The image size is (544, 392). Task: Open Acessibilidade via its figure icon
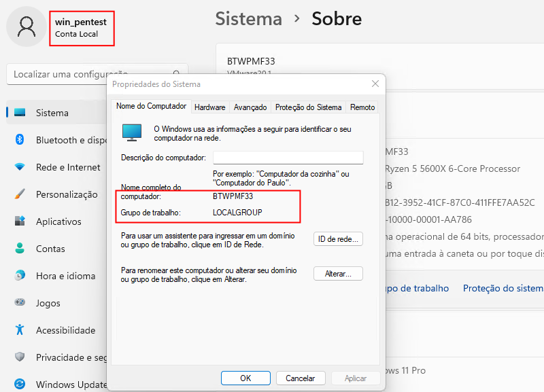tap(20, 330)
